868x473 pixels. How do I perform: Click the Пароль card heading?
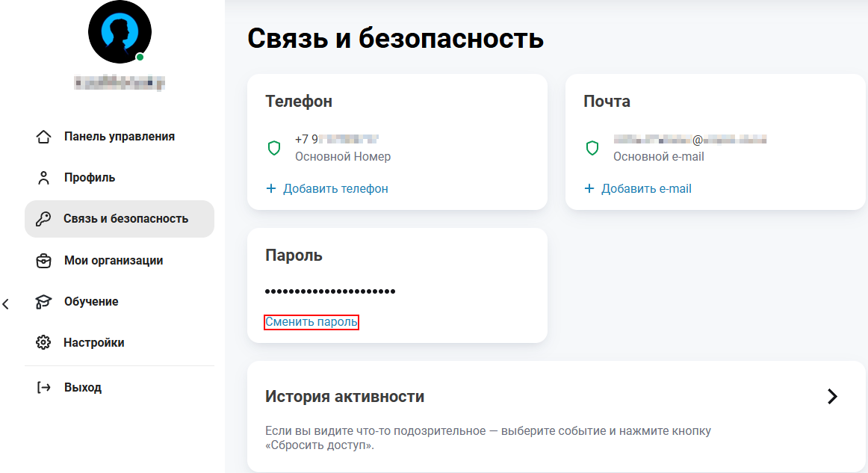(x=294, y=256)
